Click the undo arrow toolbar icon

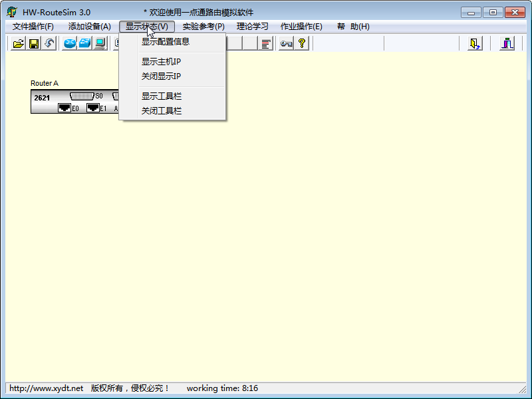(49, 43)
